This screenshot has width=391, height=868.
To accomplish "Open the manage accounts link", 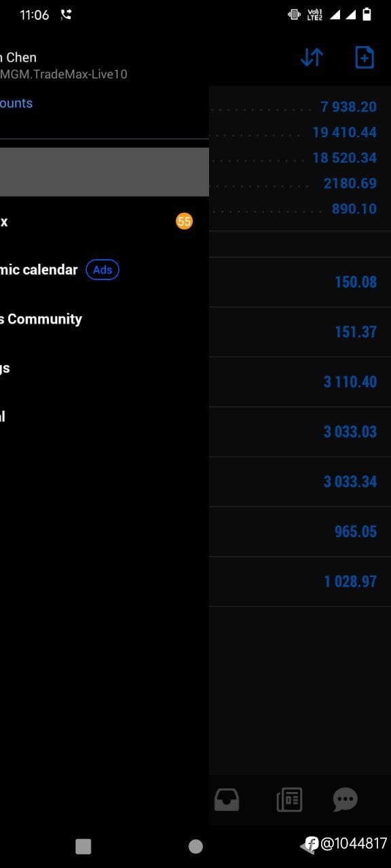I will click(x=16, y=103).
